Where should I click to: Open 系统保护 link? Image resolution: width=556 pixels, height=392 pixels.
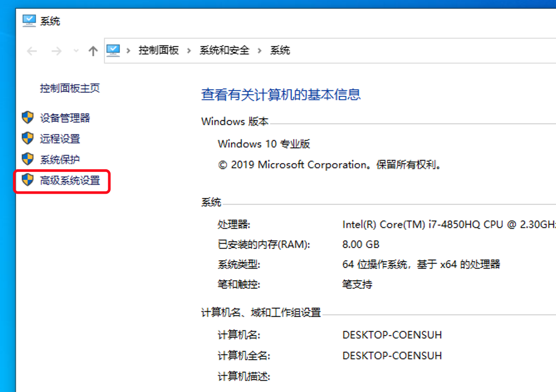click(x=60, y=159)
